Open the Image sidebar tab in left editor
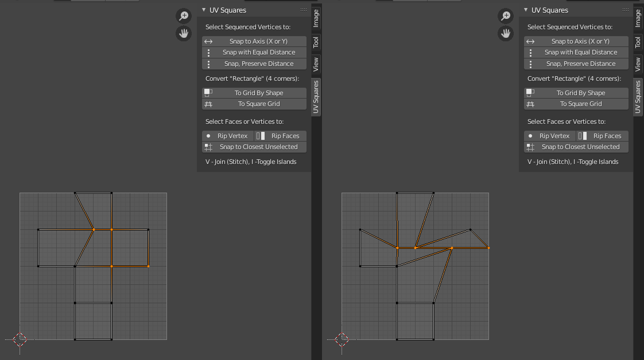Screen dimensions: 644x360 pos(316,18)
